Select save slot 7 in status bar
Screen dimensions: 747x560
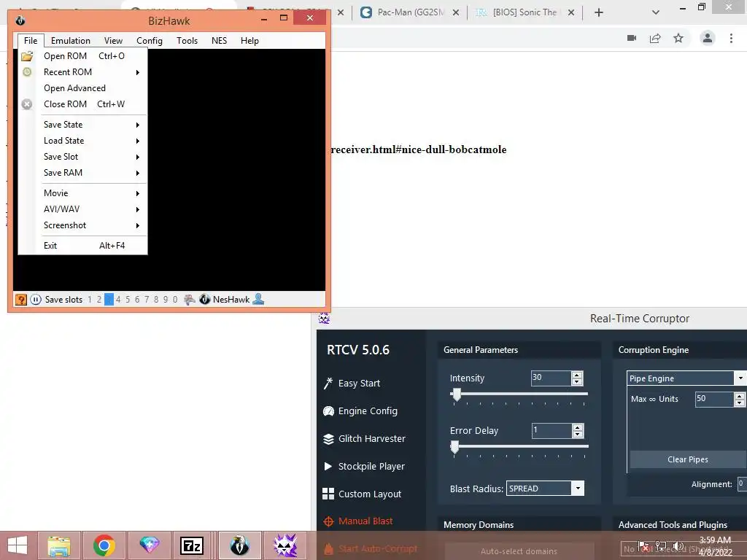coord(147,300)
